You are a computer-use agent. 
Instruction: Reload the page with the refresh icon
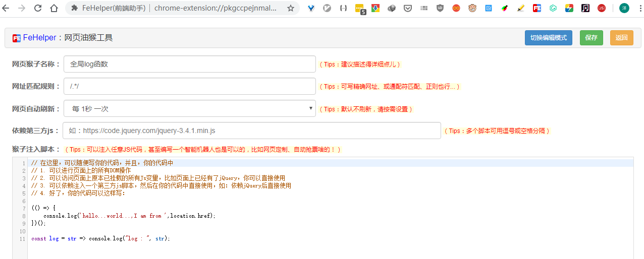(38, 8)
